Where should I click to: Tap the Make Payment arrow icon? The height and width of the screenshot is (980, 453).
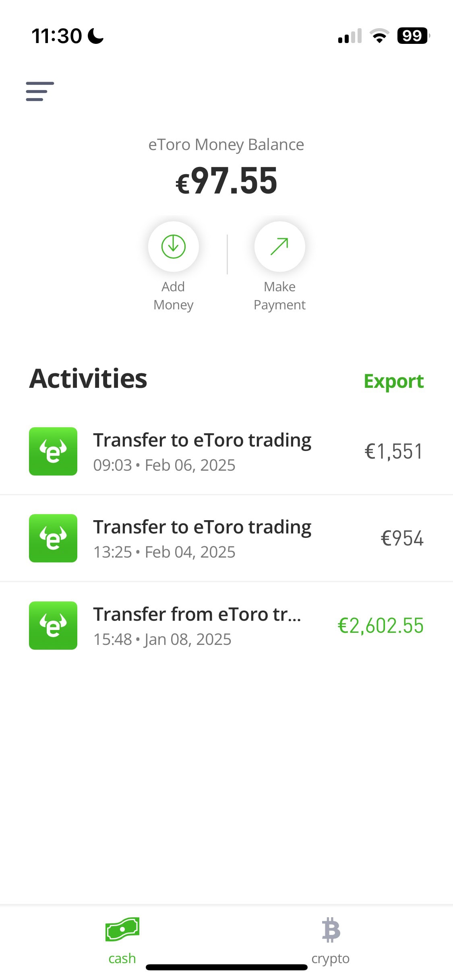click(279, 246)
